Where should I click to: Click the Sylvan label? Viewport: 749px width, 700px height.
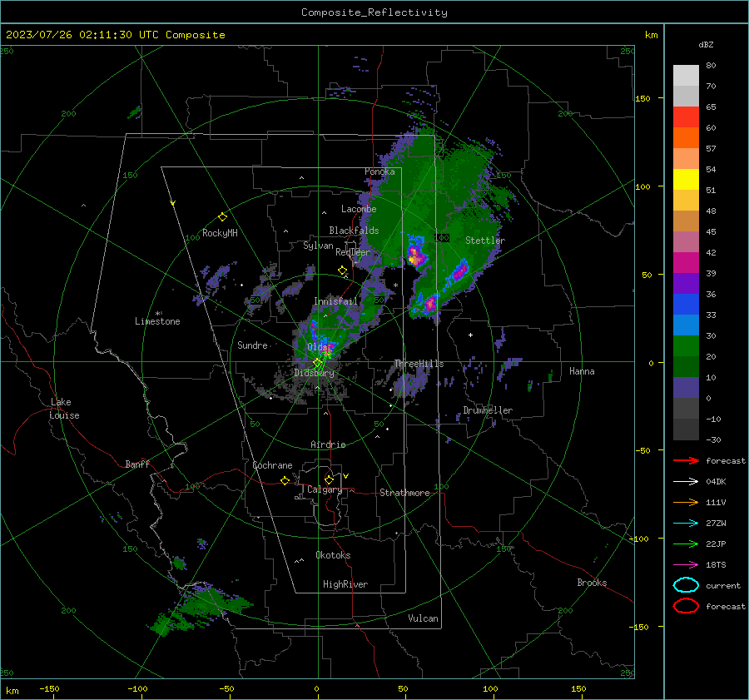(x=318, y=246)
